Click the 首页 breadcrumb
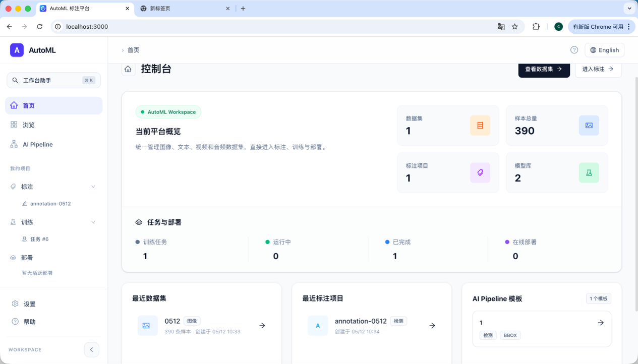The height and width of the screenshot is (364, 638). (x=133, y=50)
